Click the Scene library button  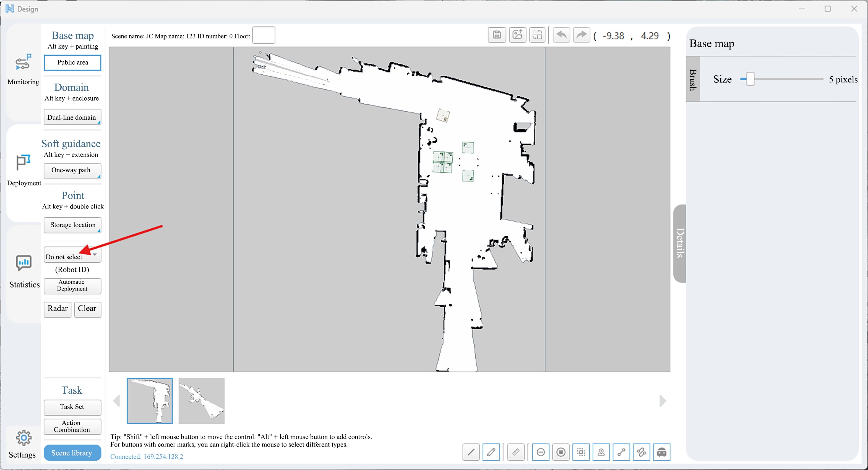click(72, 453)
